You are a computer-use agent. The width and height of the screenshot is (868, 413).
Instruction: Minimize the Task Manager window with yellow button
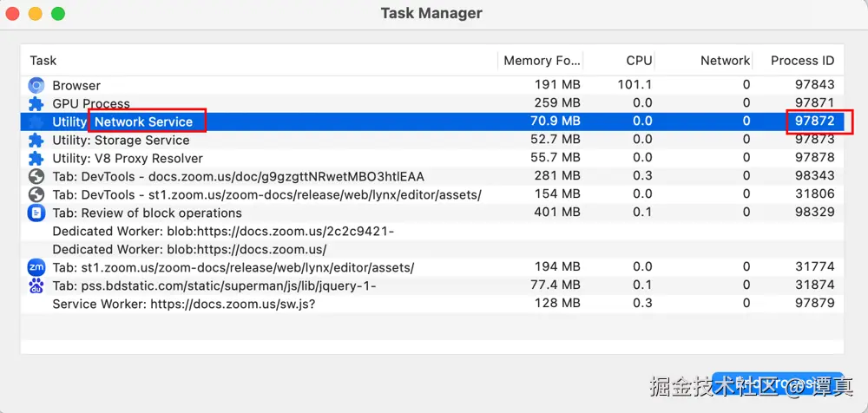coord(36,14)
